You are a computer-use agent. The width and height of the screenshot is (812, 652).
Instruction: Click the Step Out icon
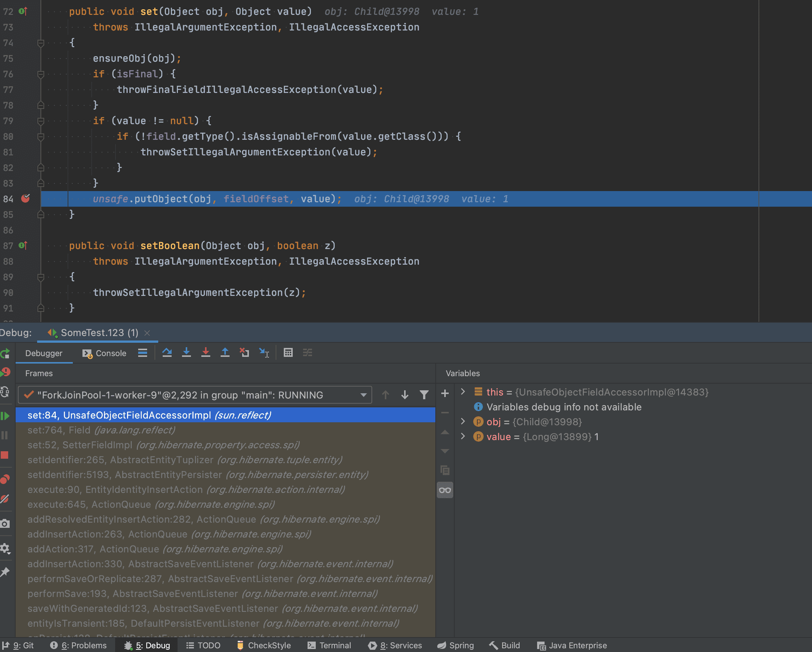(x=225, y=353)
